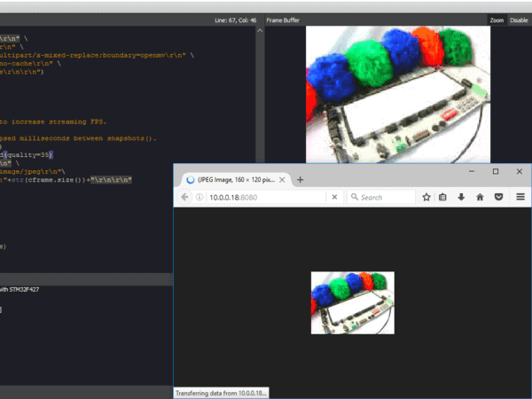Open the Firefox hamburger menu
Image resolution: width=532 pixels, height=399 pixels.
pos(520,197)
